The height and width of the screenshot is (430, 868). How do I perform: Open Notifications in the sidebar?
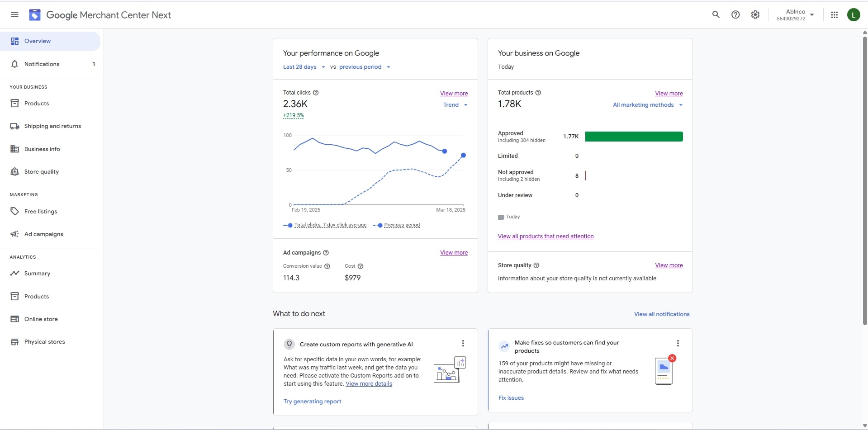click(50, 64)
